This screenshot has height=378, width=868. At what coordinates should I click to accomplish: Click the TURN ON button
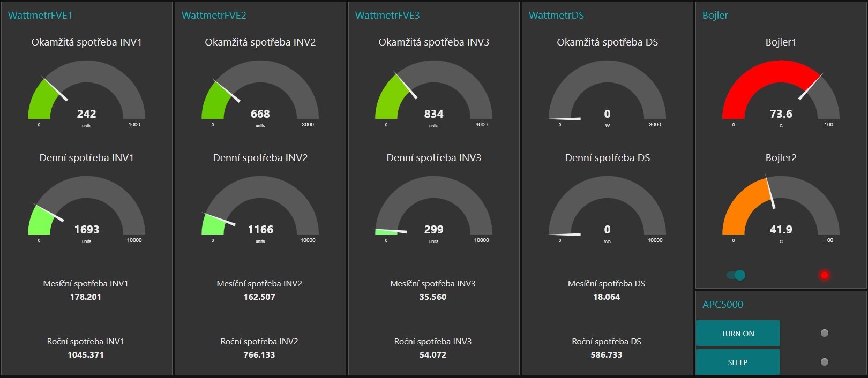click(x=737, y=333)
